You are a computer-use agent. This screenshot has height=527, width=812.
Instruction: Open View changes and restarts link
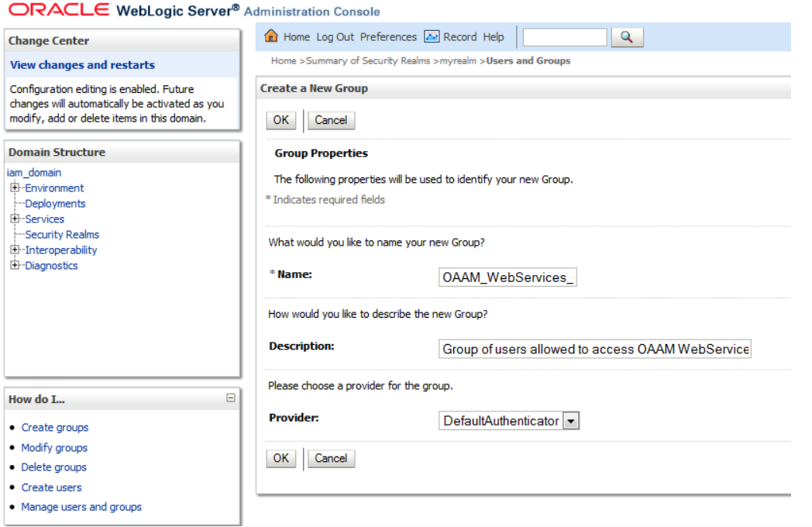tap(82, 65)
